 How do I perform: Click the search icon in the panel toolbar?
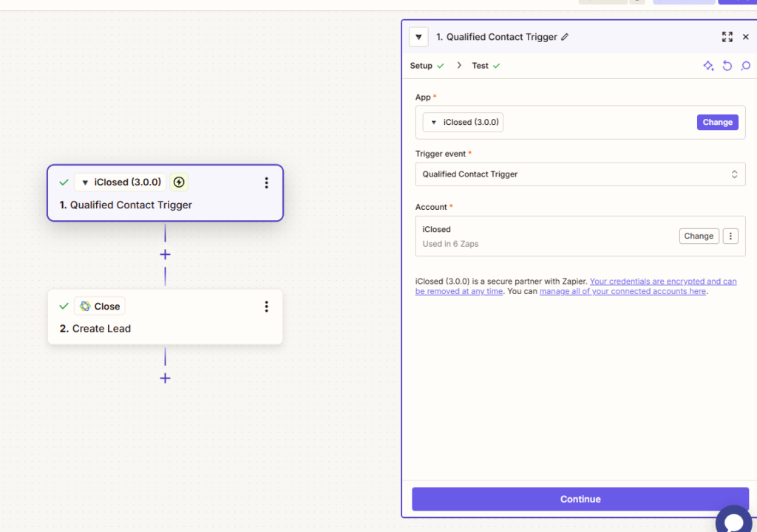pyautogui.click(x=745, y=66)
